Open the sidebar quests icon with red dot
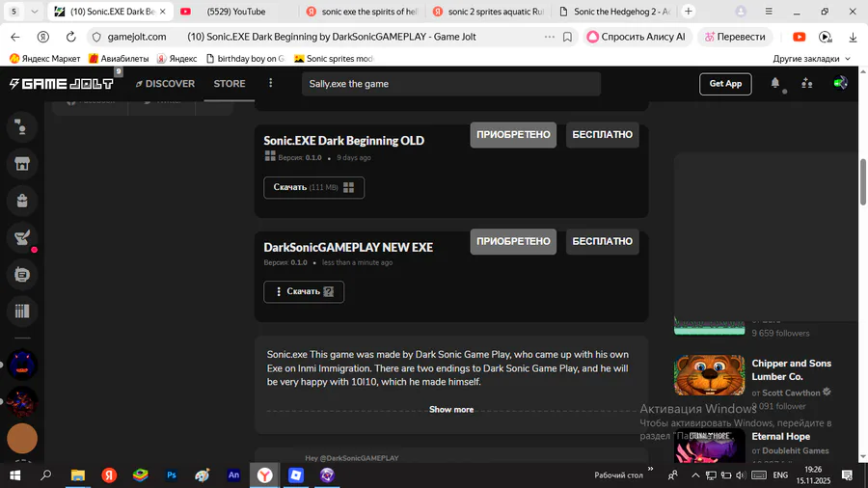Screen dimensions: 868x488 [x=22, y=238]
